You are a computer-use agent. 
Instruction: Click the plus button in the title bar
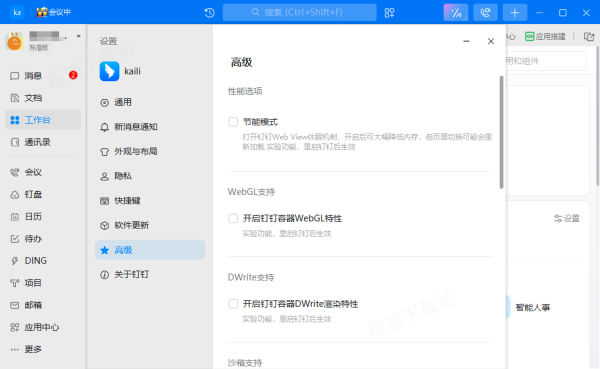(x=515, y=13)
